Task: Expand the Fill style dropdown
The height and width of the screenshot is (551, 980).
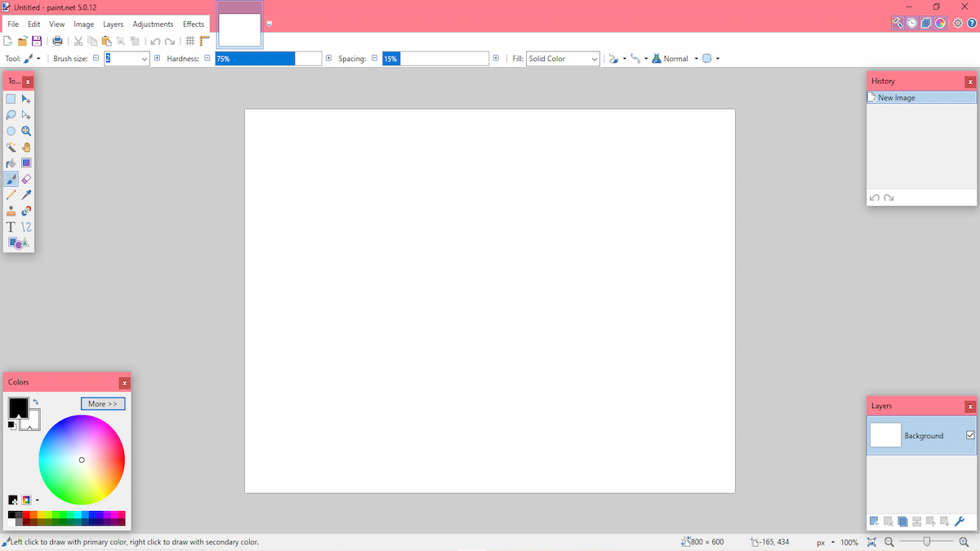Action: (x=594, y=59)
